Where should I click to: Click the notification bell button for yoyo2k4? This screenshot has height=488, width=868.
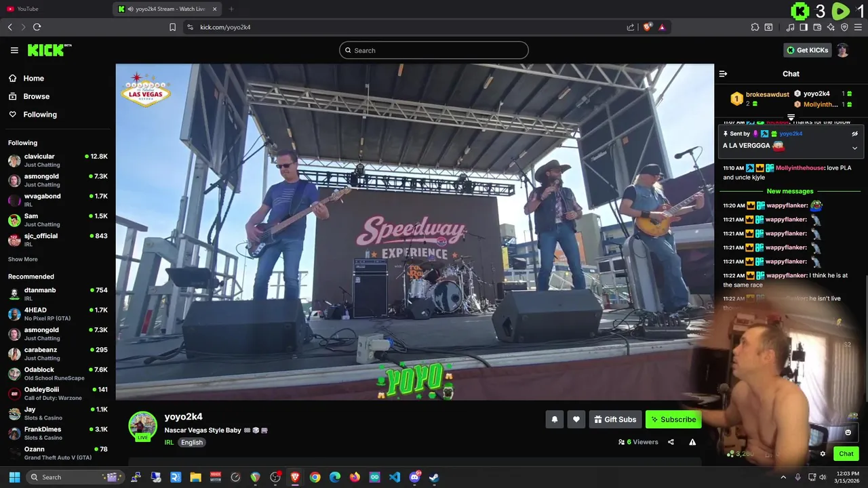554,420
